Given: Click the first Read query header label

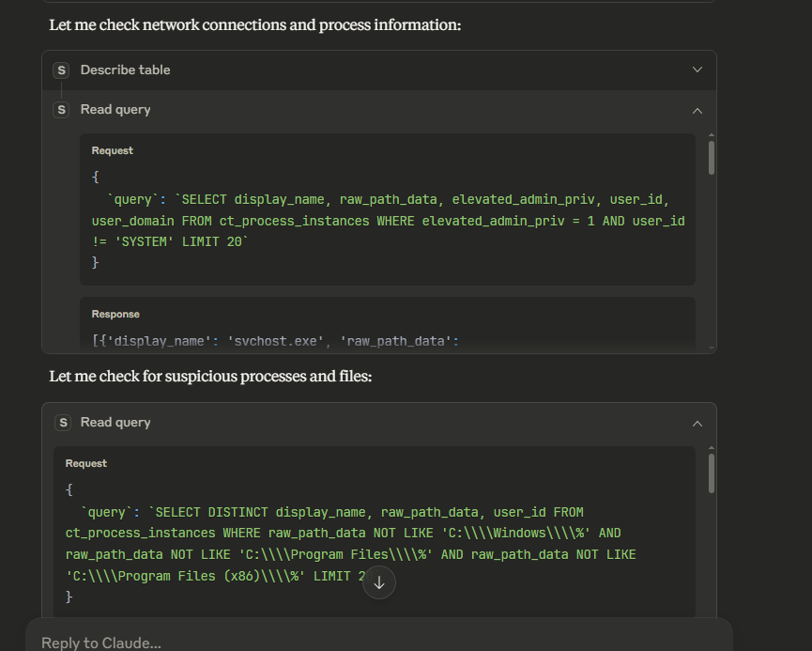Looking at the screenshot, I should pyautogui.click(x=115, y=110).
